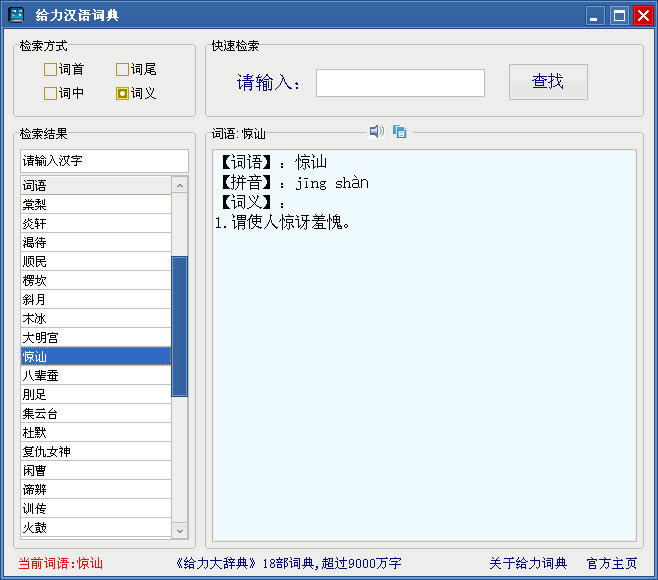Select 复仇女神 in the results list

coord(96,452)
